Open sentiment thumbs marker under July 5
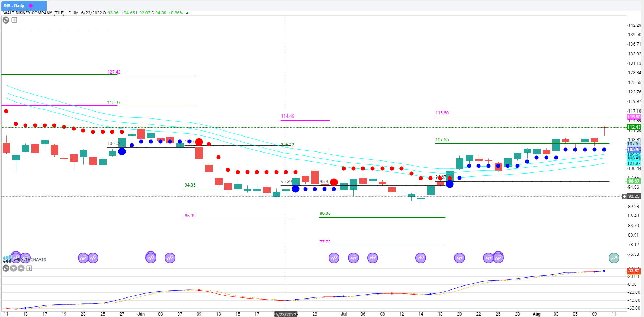This screenshot has height=317, width=644. tap(353, 258)
